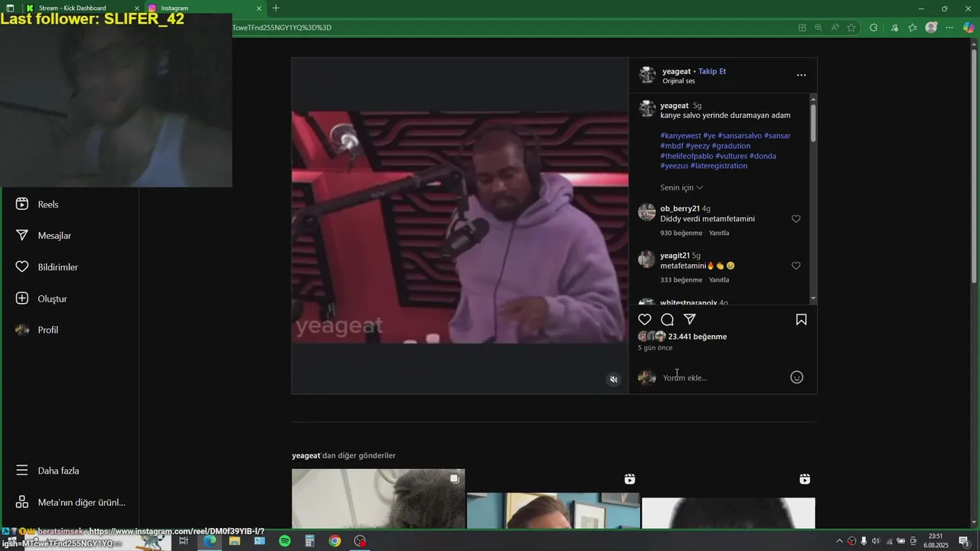Click the browser app-available icon in address bar
This screenshot has width=980, height=551.
[802, 28]
